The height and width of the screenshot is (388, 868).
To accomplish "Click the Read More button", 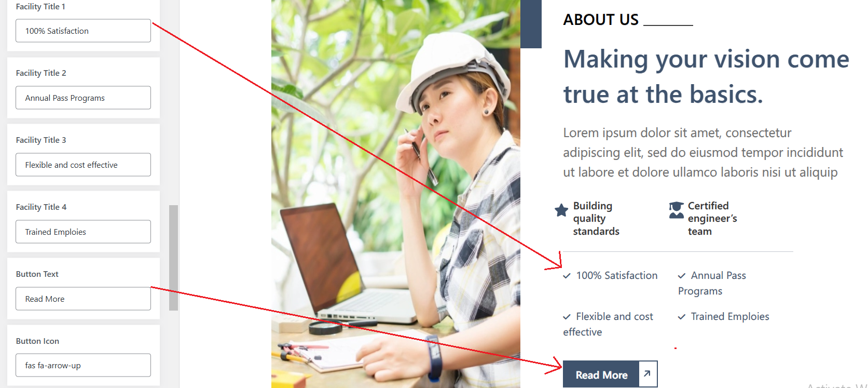I will pyautogui.click(x=610, y=374).
